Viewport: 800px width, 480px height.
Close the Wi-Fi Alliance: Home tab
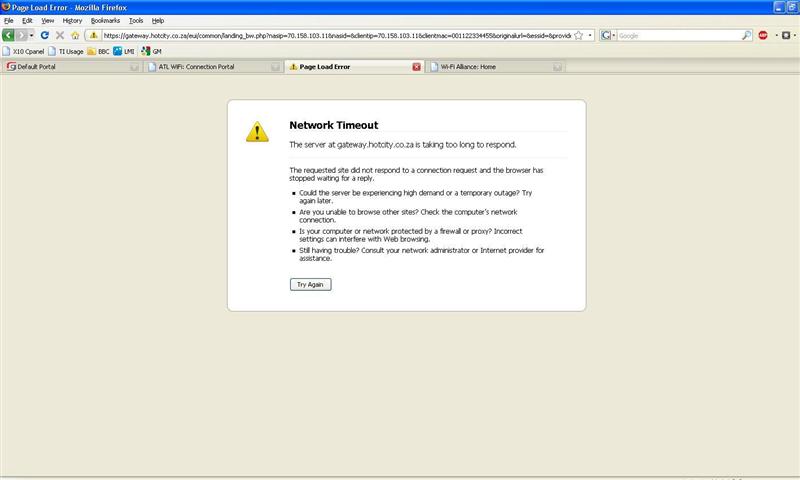tap(557, 67)
